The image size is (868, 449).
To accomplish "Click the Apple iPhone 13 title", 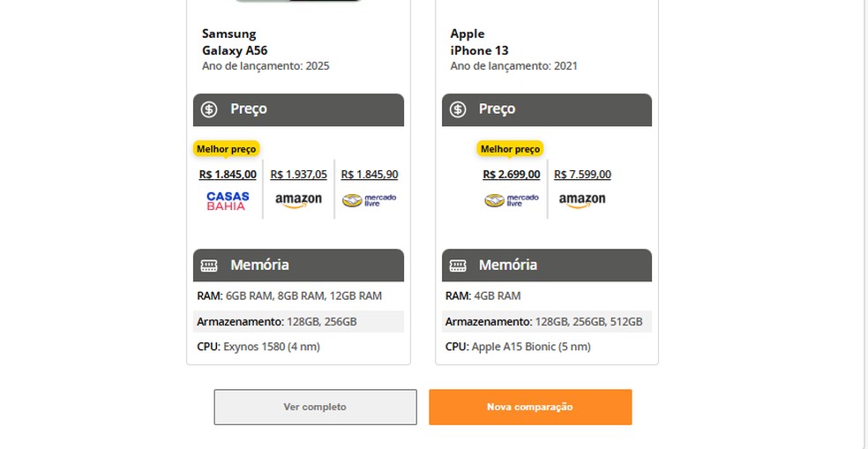I will pyautogui.click(x=479, y=42).
